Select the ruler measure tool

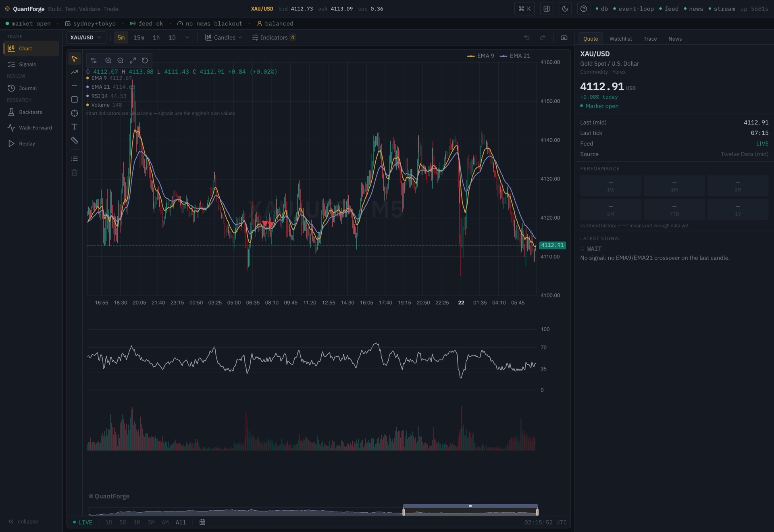tap(75, 141)
